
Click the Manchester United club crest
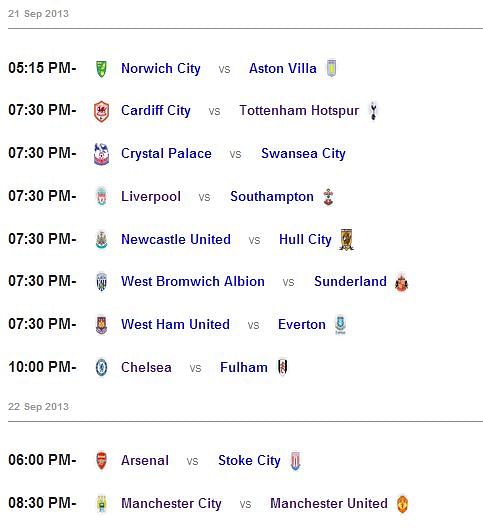pos(402,504)
